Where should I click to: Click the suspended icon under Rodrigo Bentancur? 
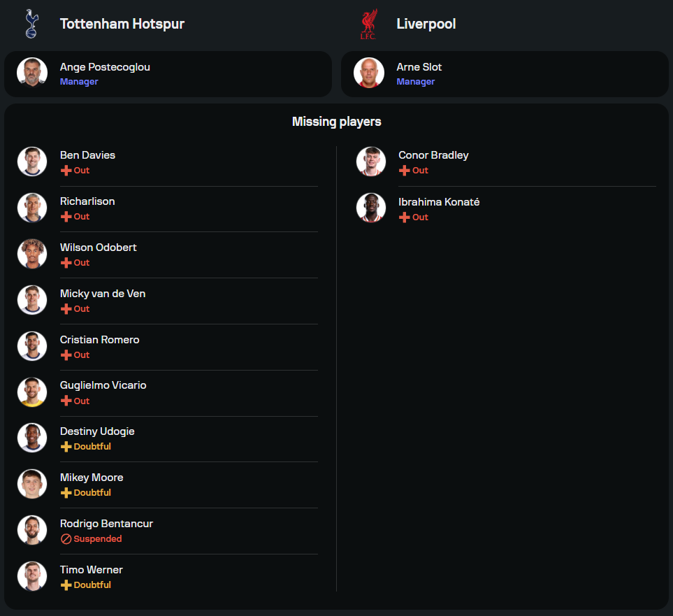coord(66,538)
